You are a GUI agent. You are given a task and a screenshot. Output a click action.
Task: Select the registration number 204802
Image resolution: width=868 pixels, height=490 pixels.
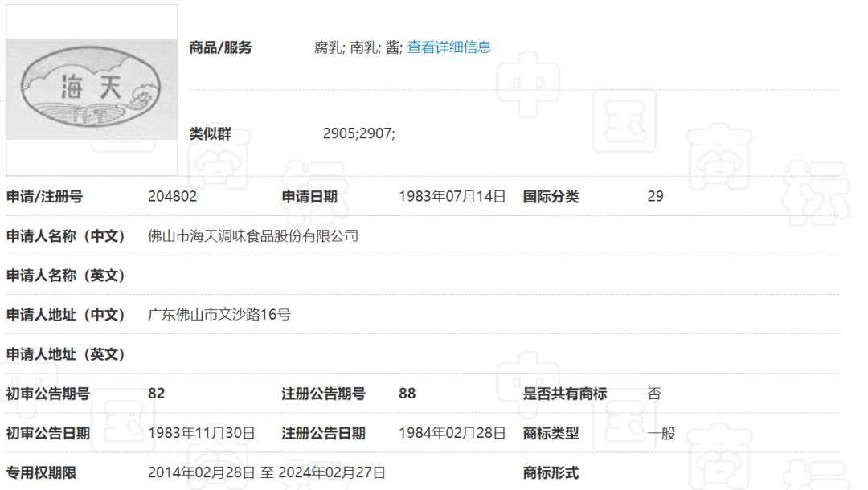click(x=172, y=196)
